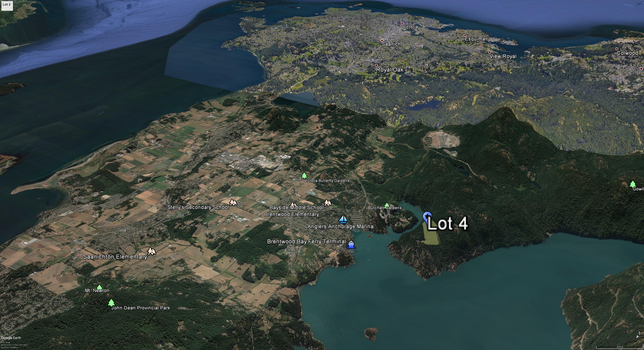Click the Royal Oak place marker dot
Screen dimensions: 644x350
tap(376, 65)
